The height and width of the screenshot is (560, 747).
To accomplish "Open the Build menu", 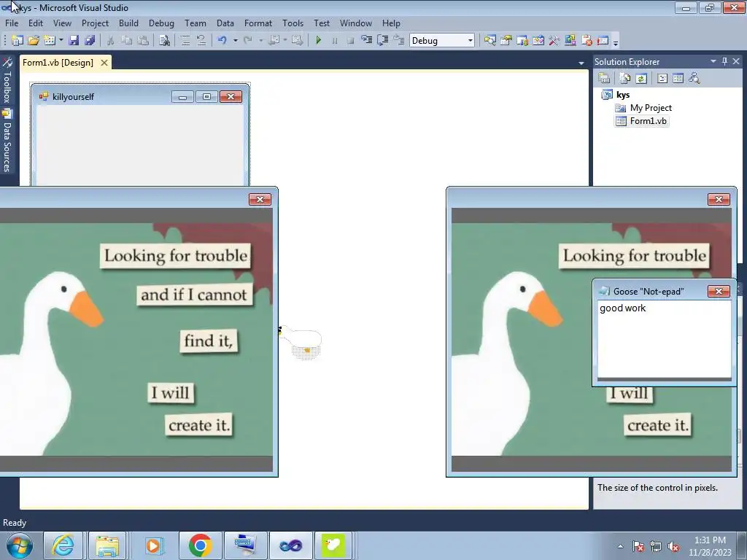I will (x=128, y=23).
